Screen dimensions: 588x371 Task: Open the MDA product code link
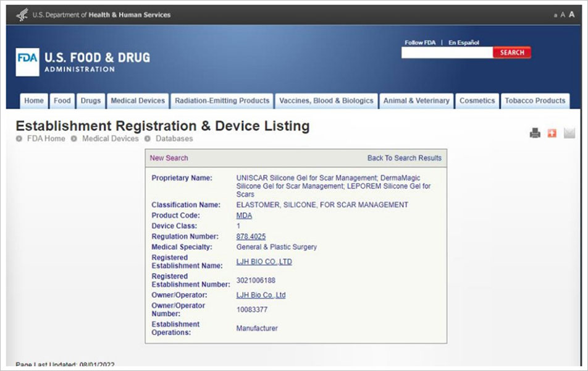point(244,216)
